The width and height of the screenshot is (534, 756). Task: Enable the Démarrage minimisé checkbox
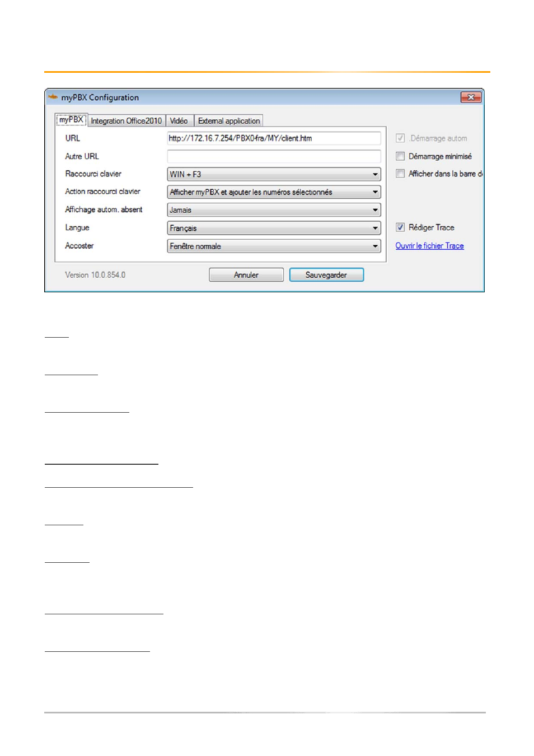[x=400, y=156]
